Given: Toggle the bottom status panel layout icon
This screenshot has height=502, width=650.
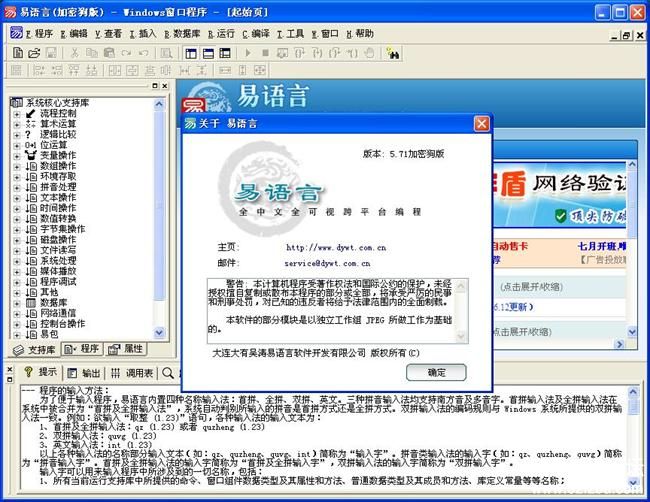Looking at the screenshot, I should click(x=208, y=53).
